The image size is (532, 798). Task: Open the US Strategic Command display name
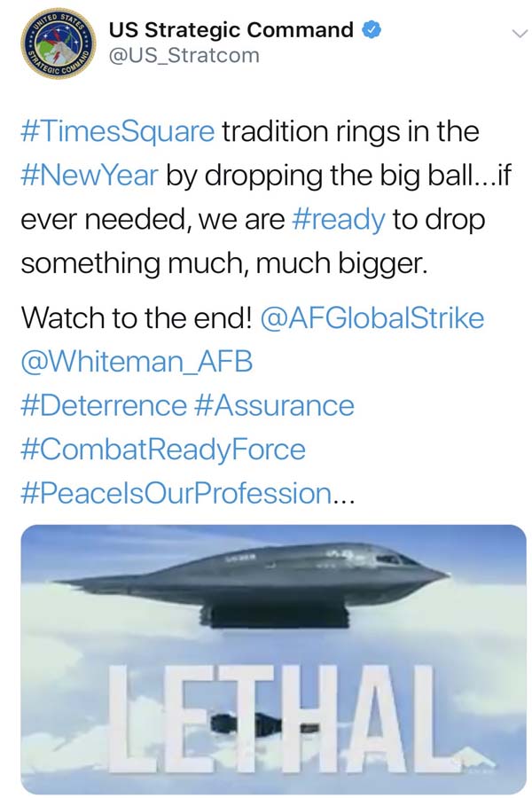point(231,30)
